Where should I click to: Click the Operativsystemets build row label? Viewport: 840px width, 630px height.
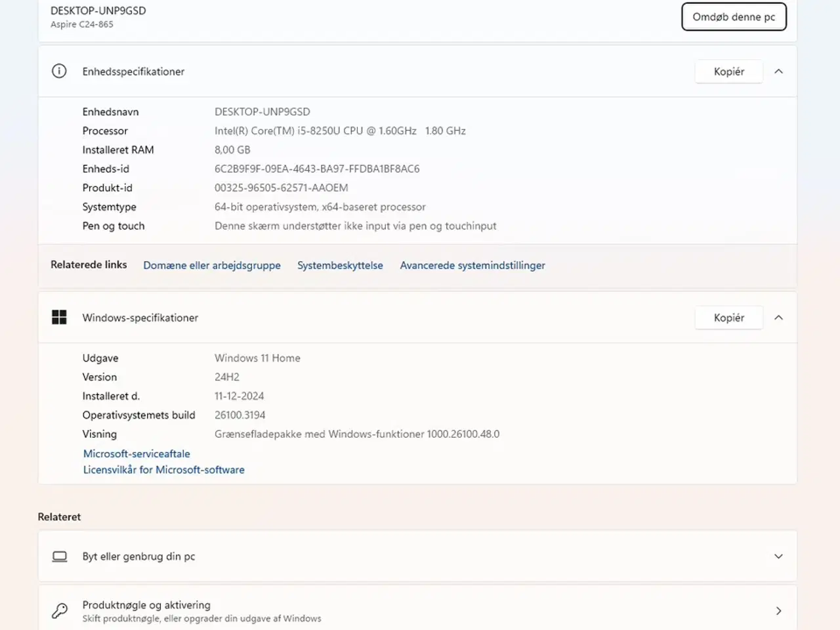click(138, 415)
